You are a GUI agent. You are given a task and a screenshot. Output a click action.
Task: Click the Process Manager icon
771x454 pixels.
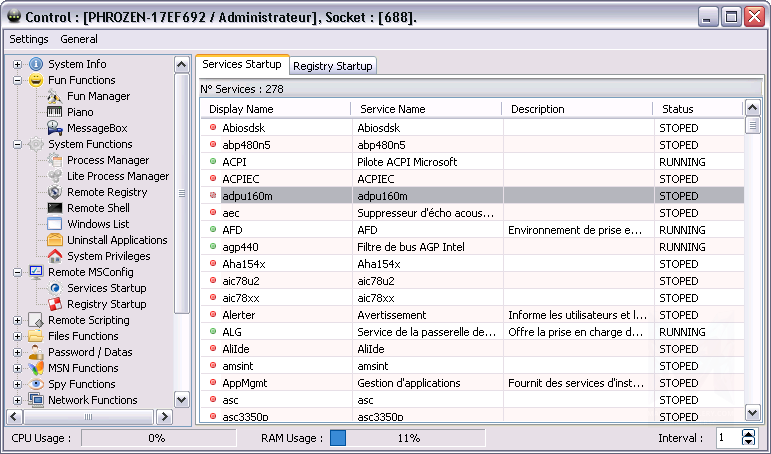point(55,160)
